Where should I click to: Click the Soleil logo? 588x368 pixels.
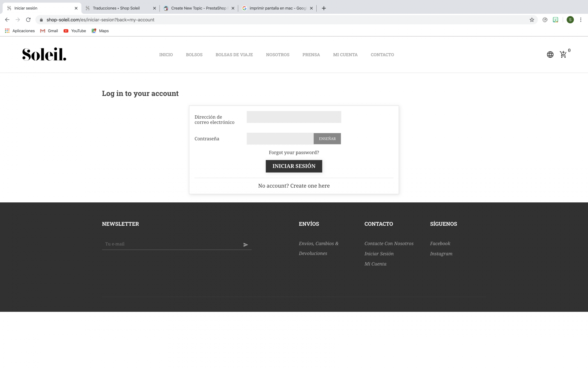pos(44,54)
